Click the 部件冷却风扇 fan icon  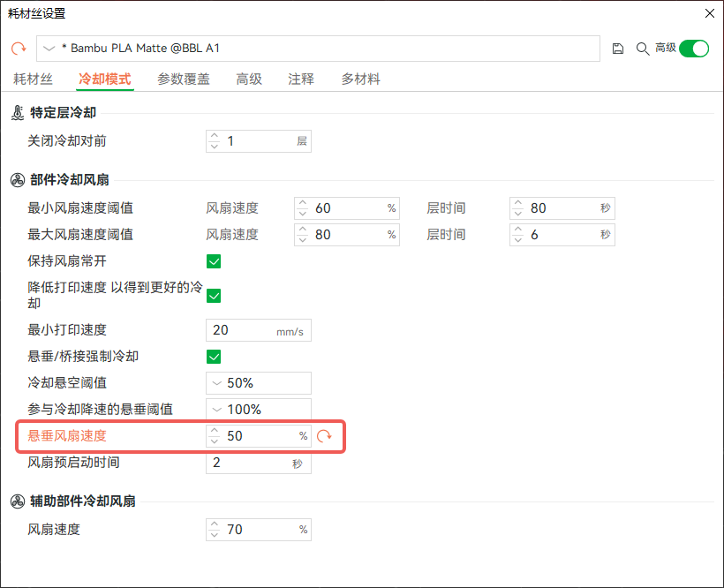point(18,180)
